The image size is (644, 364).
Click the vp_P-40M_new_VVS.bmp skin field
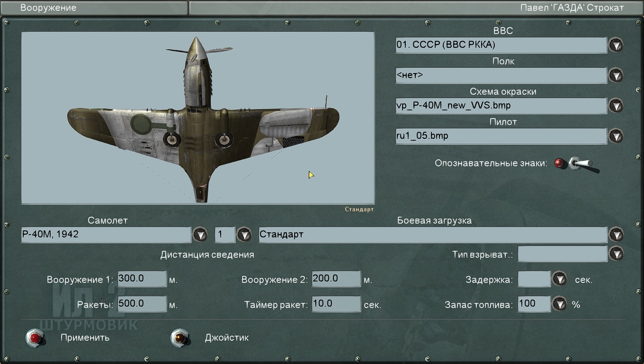501,106
